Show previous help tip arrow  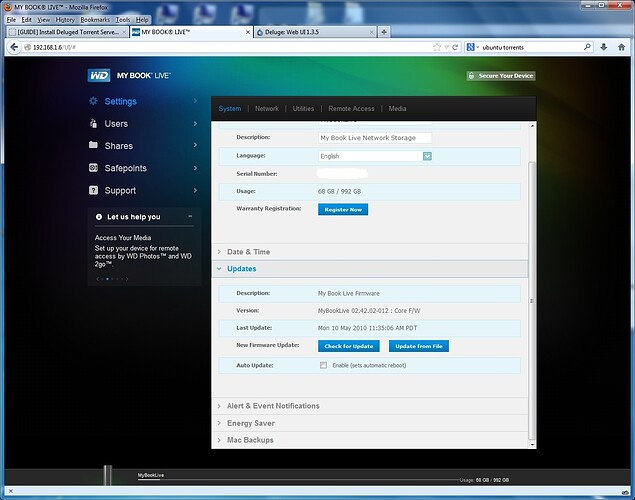tap(98, 279)
